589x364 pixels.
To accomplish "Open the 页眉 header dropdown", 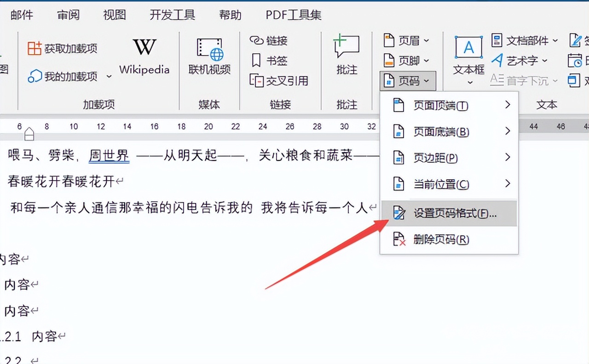I will tap(407, 40).
